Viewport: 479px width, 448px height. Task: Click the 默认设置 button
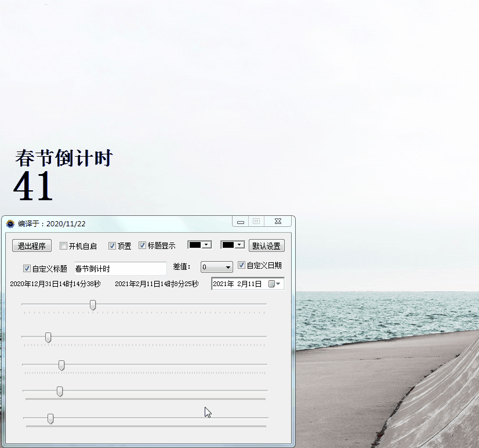click(267, 246)
